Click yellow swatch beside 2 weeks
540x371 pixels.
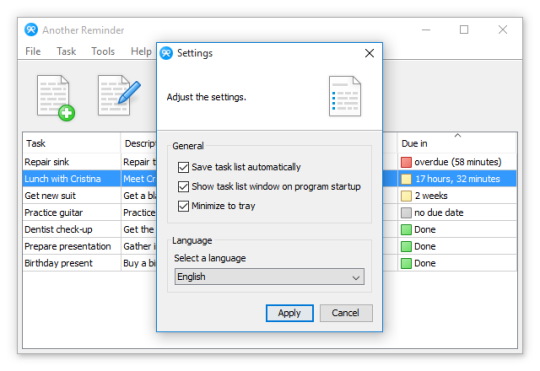[x=406, y=196]
